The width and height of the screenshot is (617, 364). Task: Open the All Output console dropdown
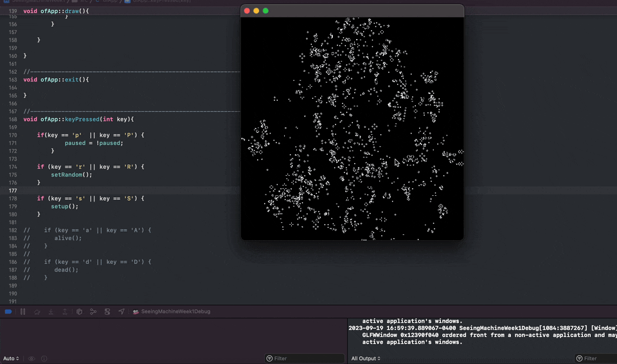point(366,358)
